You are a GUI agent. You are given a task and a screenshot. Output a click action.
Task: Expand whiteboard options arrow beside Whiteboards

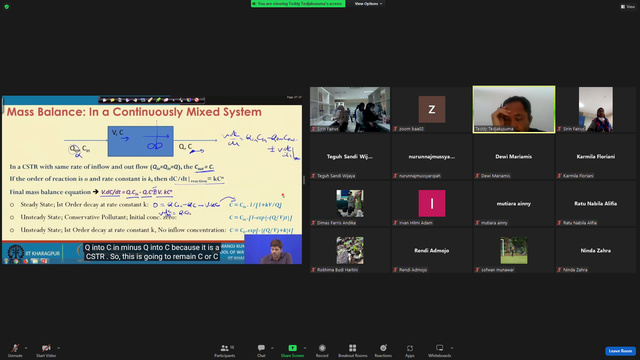click(452, 348)
